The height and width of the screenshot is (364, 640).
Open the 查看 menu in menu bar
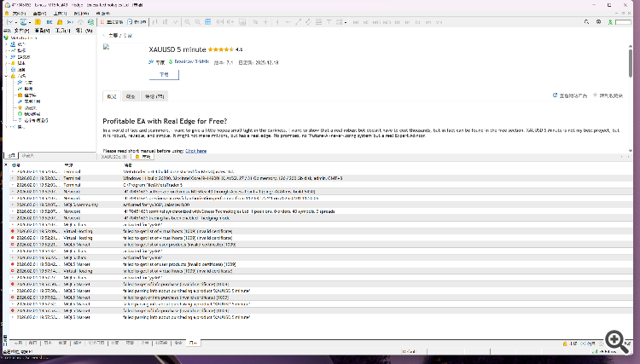point(39,13)
